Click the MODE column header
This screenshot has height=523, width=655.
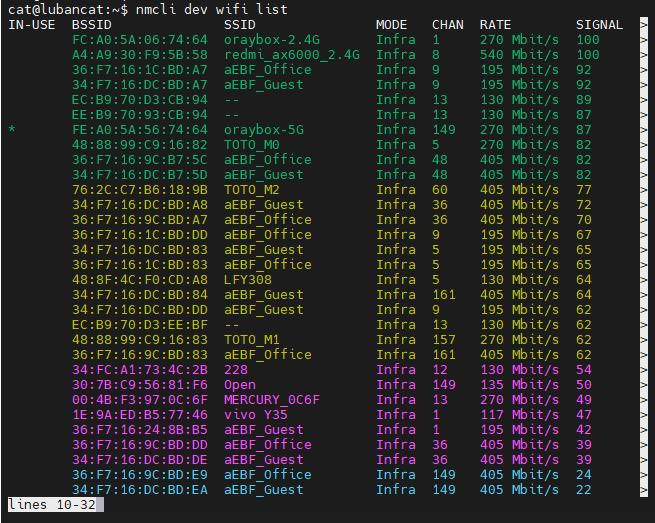click(x=391, y=25)
